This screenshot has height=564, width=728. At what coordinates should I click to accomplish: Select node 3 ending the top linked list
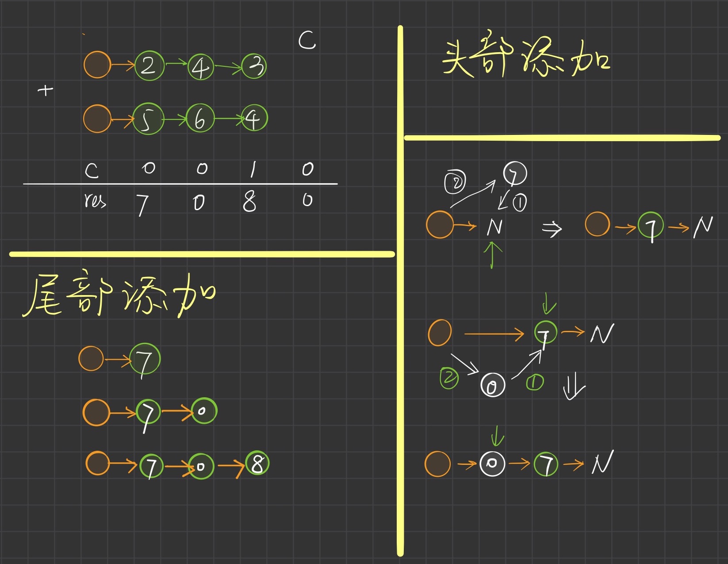pos(254,66)
